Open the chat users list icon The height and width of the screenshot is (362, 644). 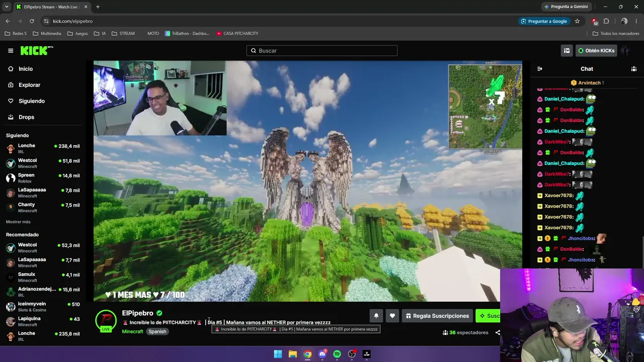[634, 69]
